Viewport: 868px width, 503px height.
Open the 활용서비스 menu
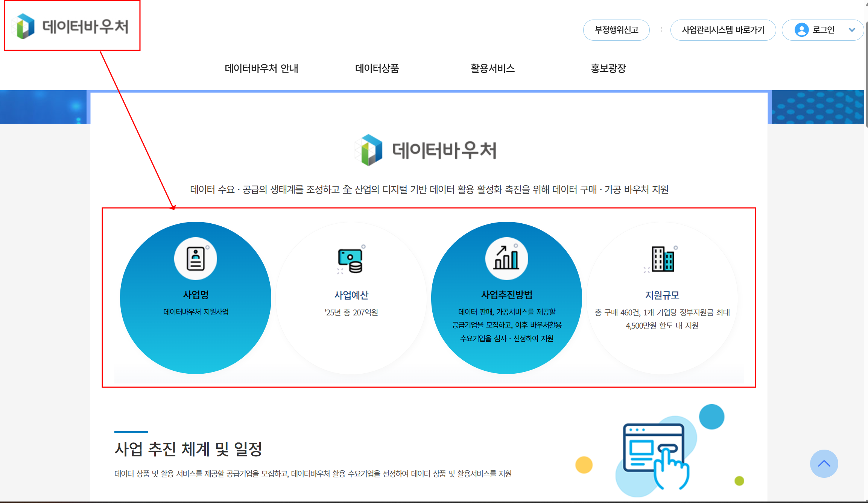click(493, 68)
